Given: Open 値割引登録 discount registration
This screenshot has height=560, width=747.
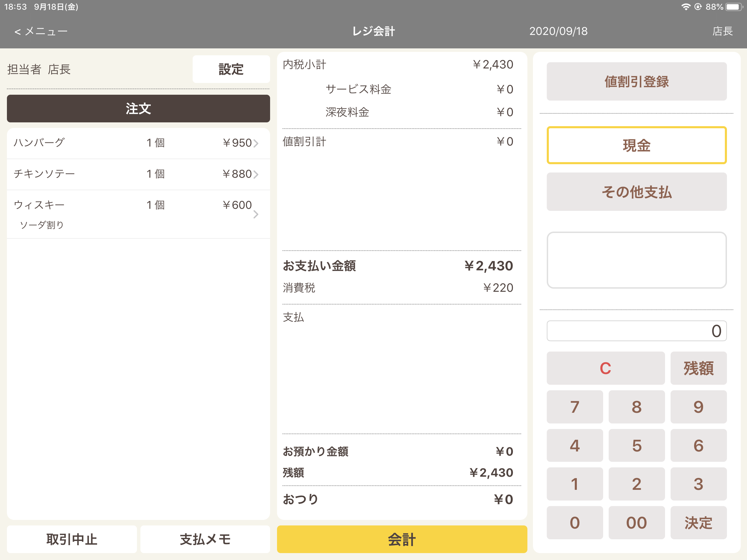Looking at the screenshot, I should tap(636, 82).
